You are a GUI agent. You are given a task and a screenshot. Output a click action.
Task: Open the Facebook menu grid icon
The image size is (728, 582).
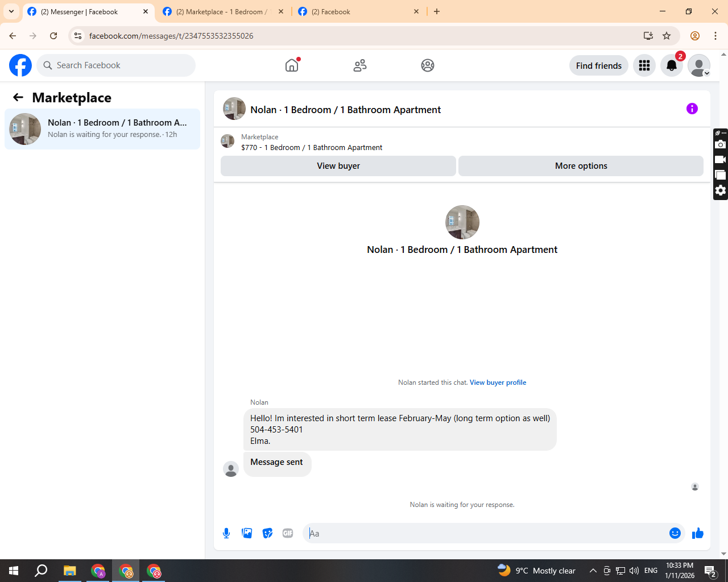click(644, 65)
